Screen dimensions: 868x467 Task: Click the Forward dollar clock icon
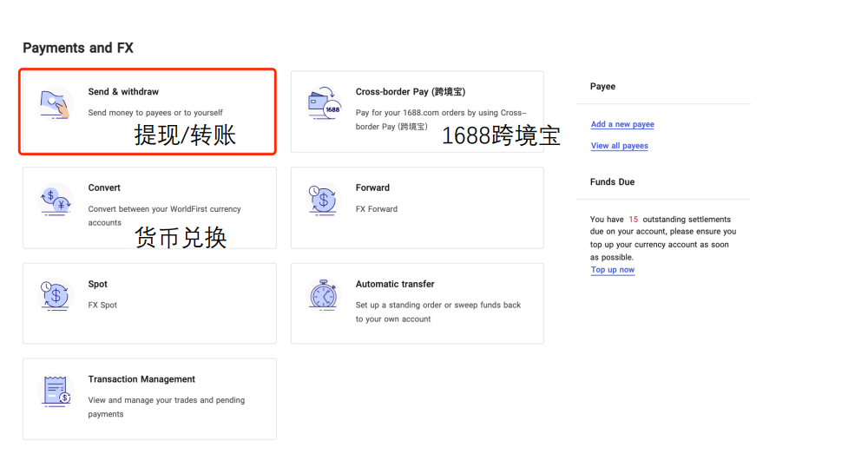click(324, 200)
